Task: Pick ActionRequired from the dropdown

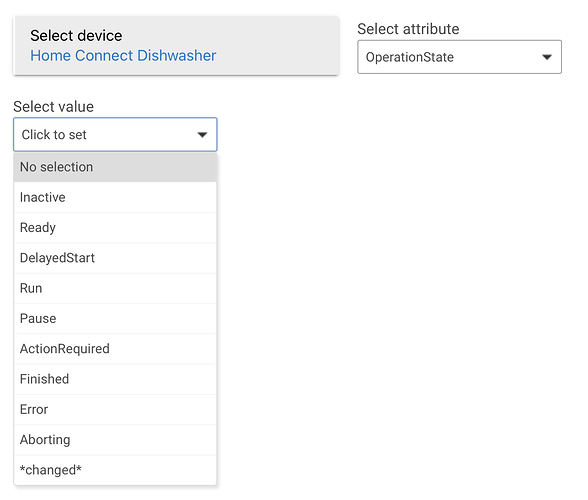Action: (x=115, y=349)
